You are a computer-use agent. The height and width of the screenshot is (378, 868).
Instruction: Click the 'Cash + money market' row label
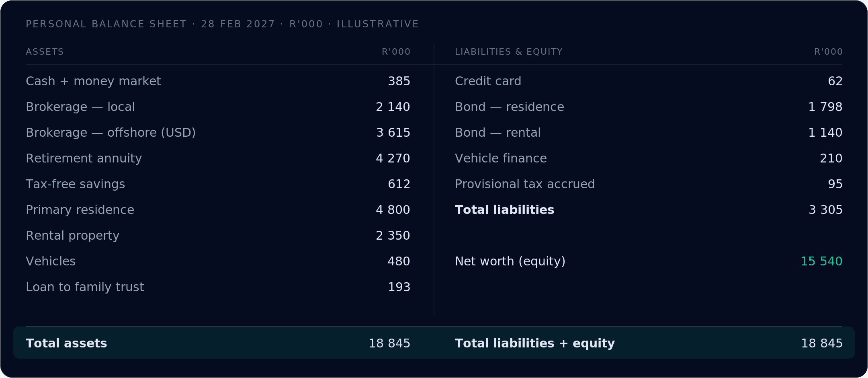[93, 81]
